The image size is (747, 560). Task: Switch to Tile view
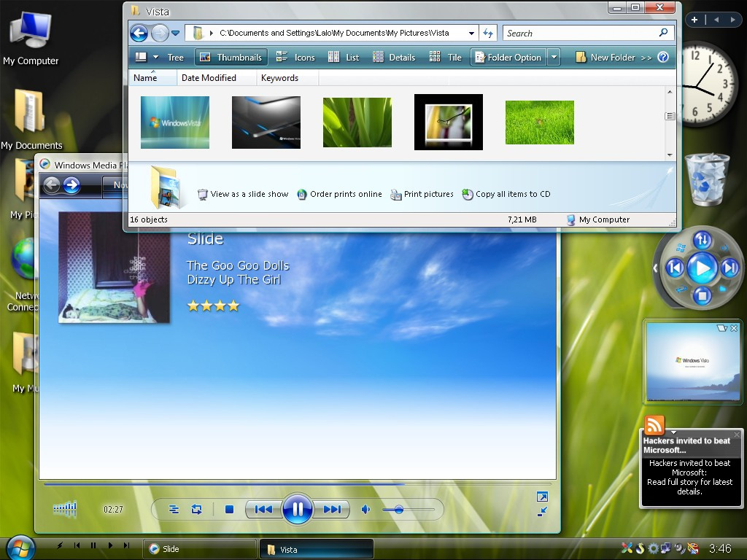point(446,58)
